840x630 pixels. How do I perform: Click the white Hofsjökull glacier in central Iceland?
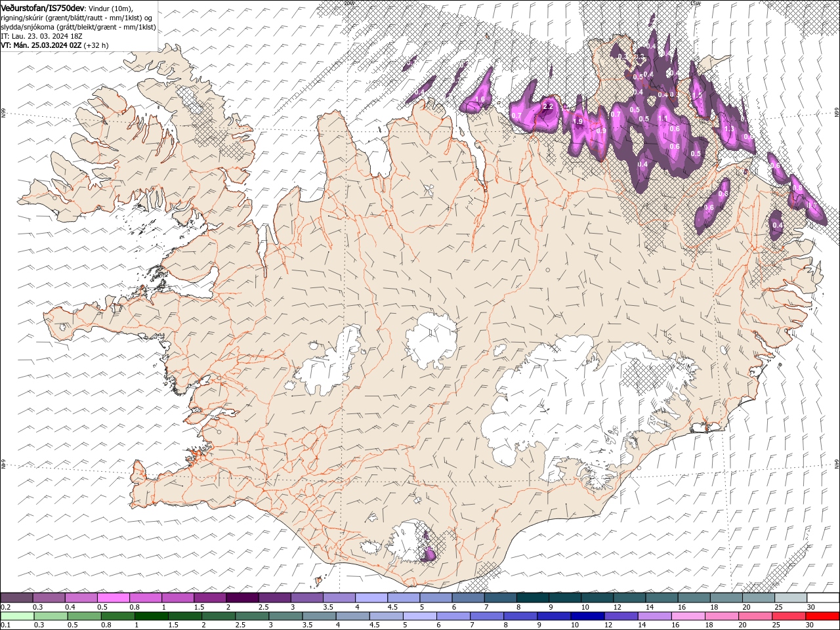click(431, 340)
